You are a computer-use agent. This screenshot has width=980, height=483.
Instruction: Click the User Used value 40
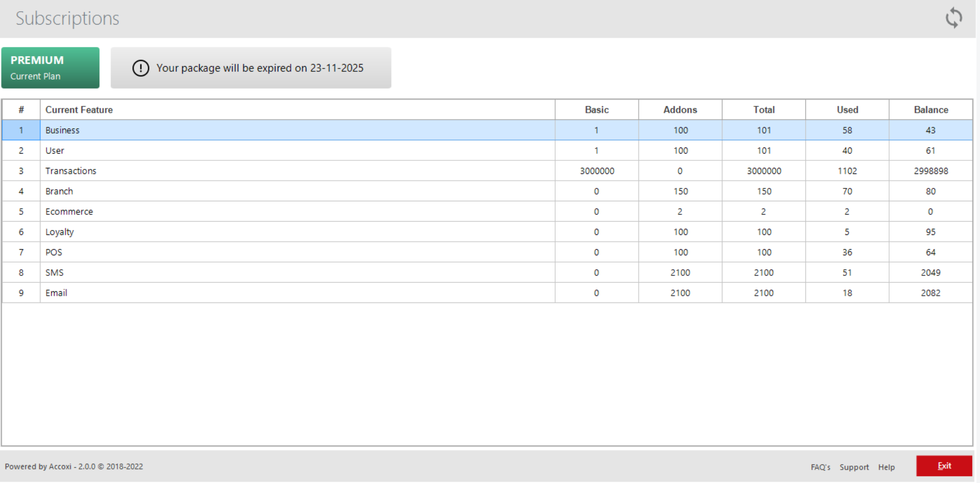[847, 150]
